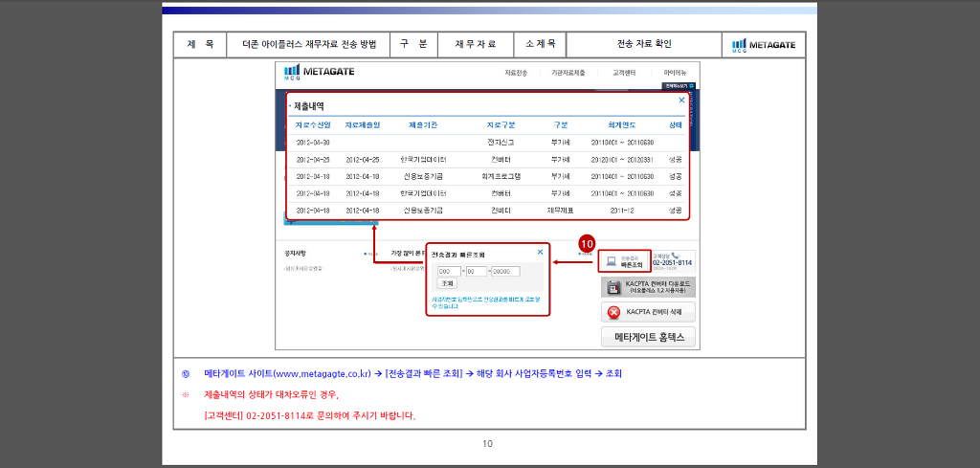
Task: Click the 상태 column header
Action: coord(675,125)
